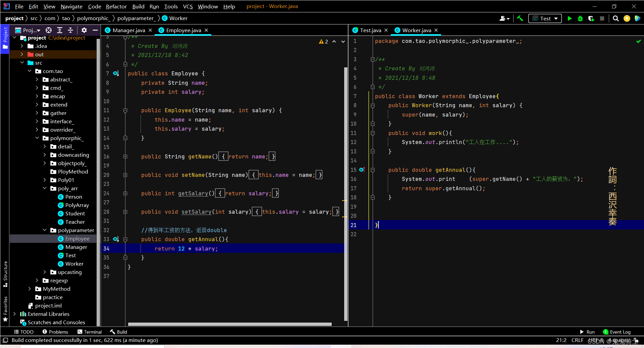Go to previous highlighted error arrow
Image resolution: width=644 pixels, height=348 pixels.
334,42
